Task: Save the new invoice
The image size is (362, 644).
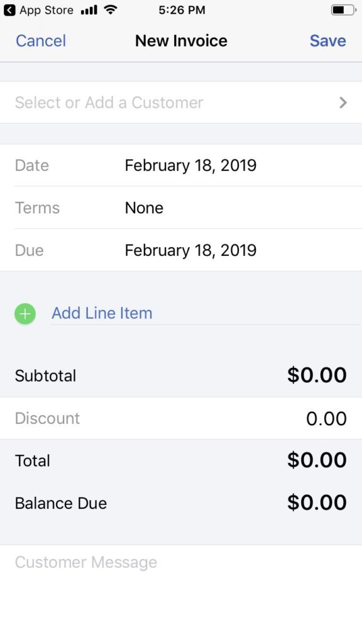Action: [x=327, y=41]
